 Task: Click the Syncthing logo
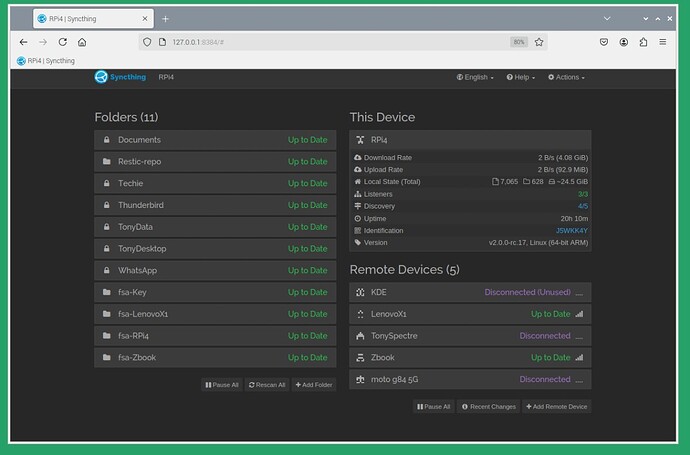[120, 77]
